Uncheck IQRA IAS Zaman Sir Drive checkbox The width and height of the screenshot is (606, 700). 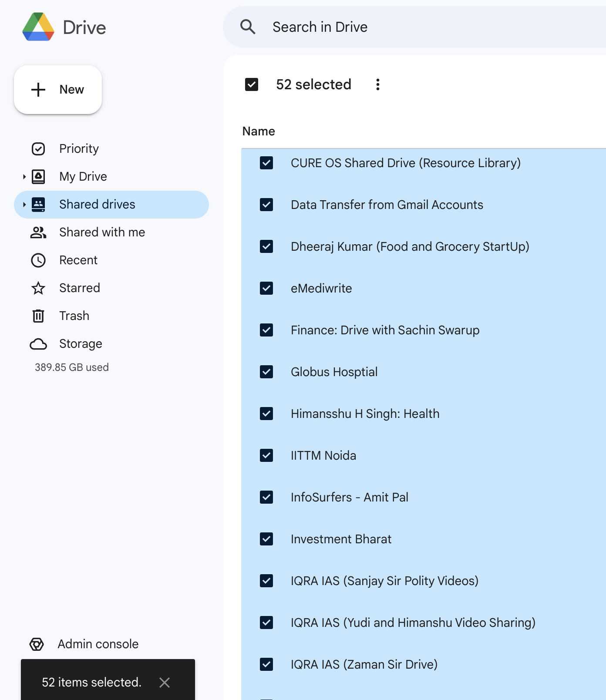click(266, 664)
